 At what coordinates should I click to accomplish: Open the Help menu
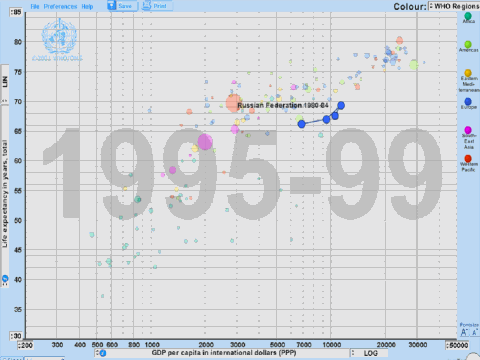pyautogui.click(x=87, y=6)
